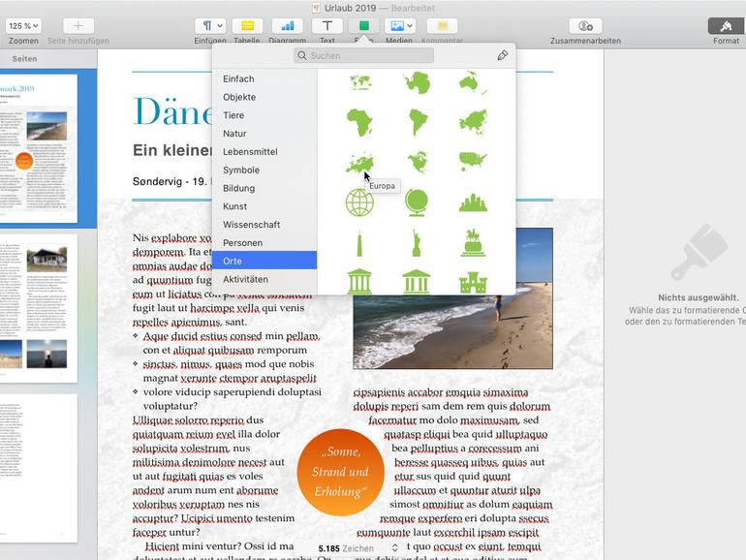
Task: Insert the city skyline shape
Action: click(473, 202)
